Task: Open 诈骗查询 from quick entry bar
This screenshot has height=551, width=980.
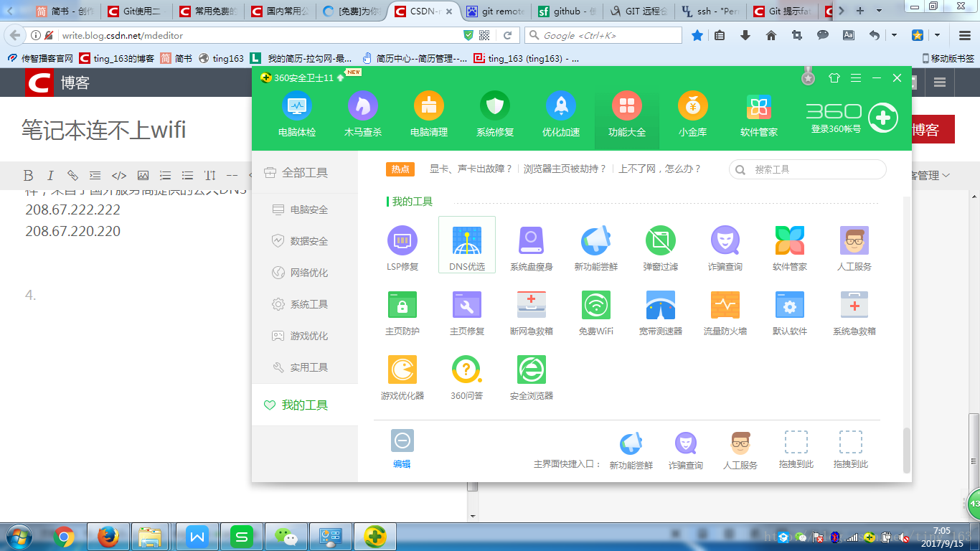Action: point(686,451)
